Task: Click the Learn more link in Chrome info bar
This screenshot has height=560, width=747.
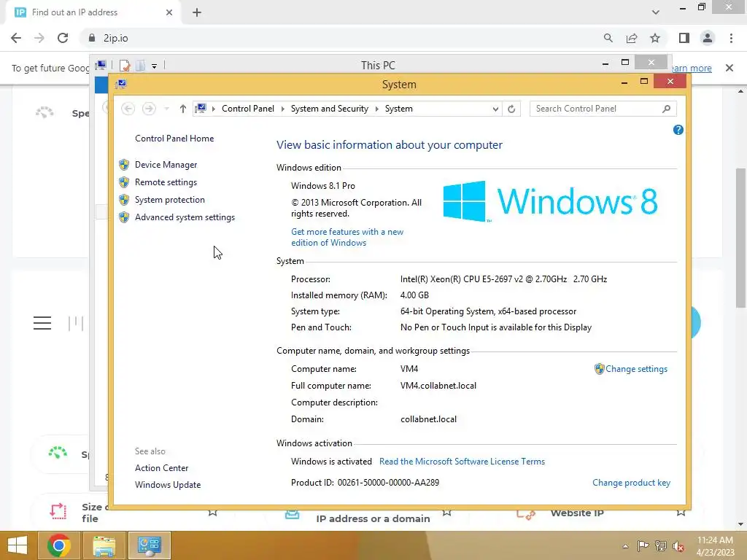Action: coord(691,68)
